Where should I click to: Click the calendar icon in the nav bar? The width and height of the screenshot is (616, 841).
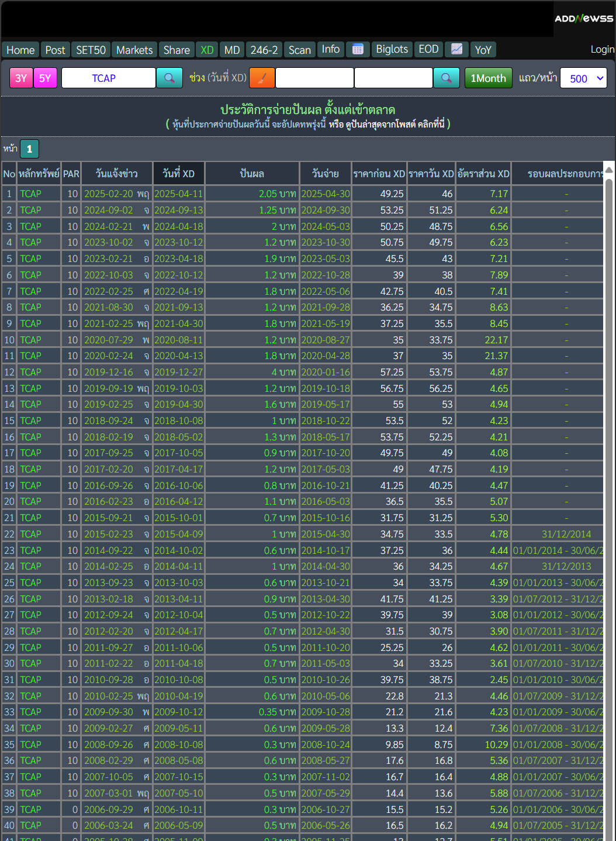pos(358,50)
